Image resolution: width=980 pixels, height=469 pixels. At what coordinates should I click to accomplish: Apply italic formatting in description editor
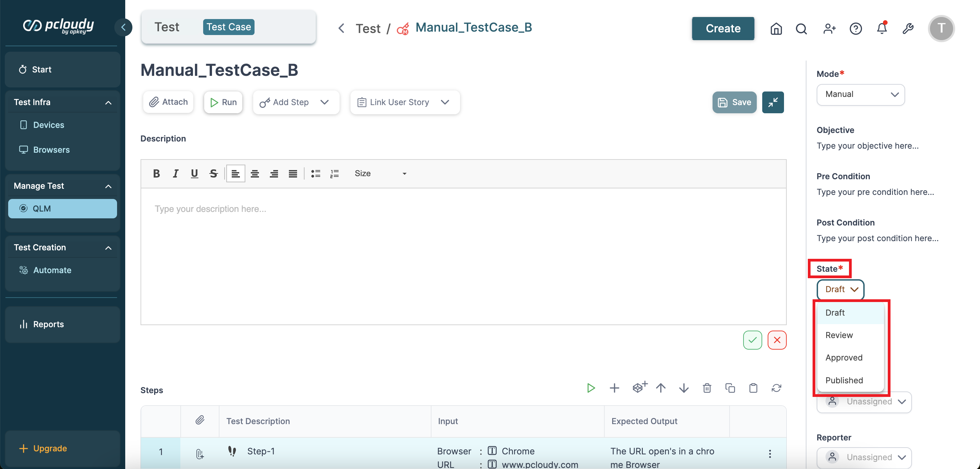(175, 173)
